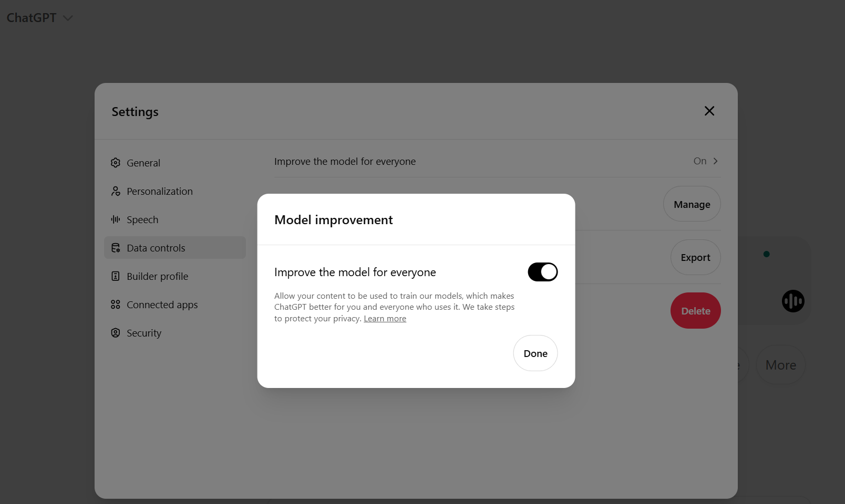Click the Personalization person icon
Image resolution: width=845 pixels, height=504 pixels.
pyautogui.click(x=116, y=191)
